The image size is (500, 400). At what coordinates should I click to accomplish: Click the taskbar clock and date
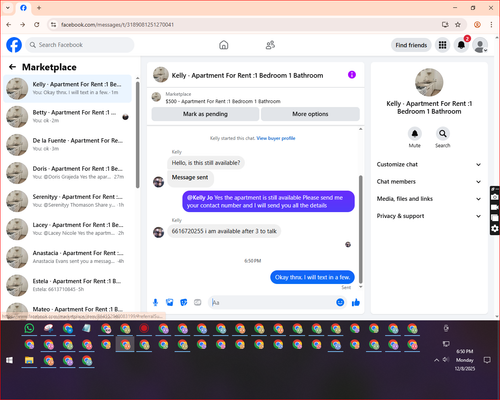click(x=465, y=360)
